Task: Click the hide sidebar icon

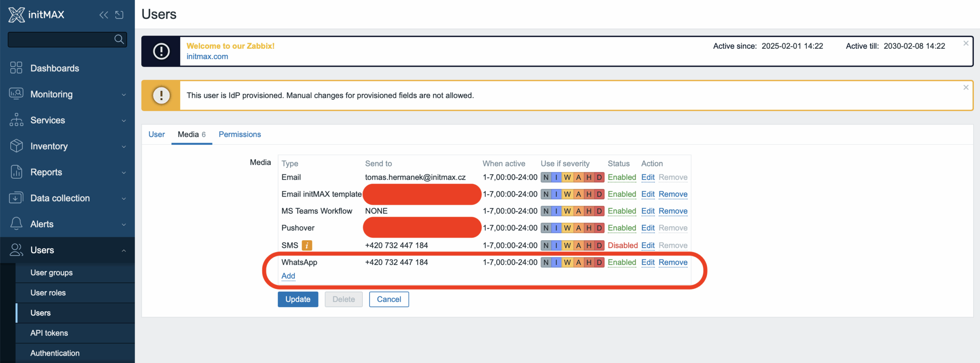Action: coord(119,15)
